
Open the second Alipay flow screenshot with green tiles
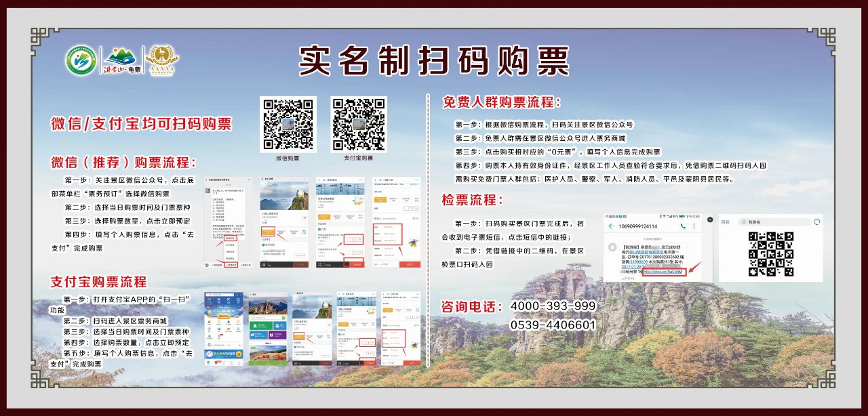pyautogui.click(x=268, y=329)
